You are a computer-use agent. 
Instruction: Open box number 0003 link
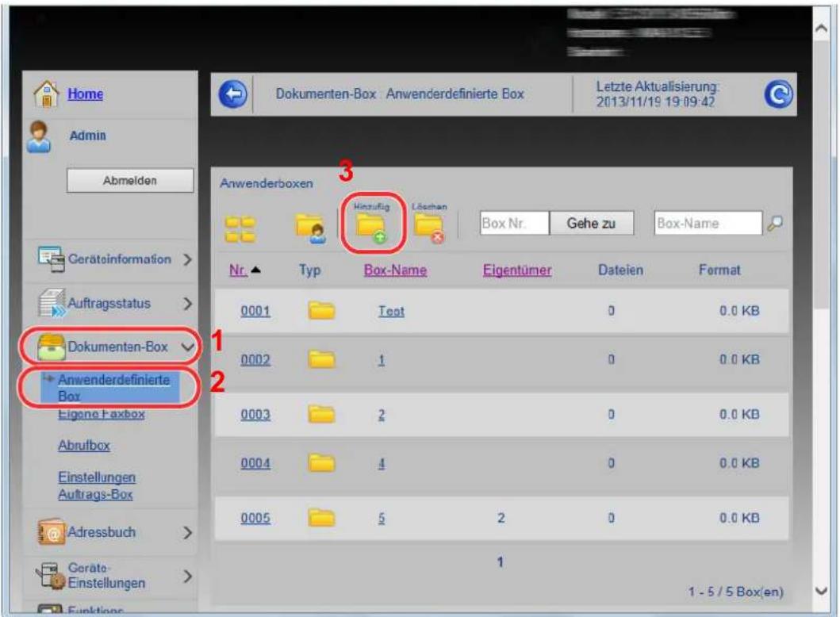tap(255, 415)
